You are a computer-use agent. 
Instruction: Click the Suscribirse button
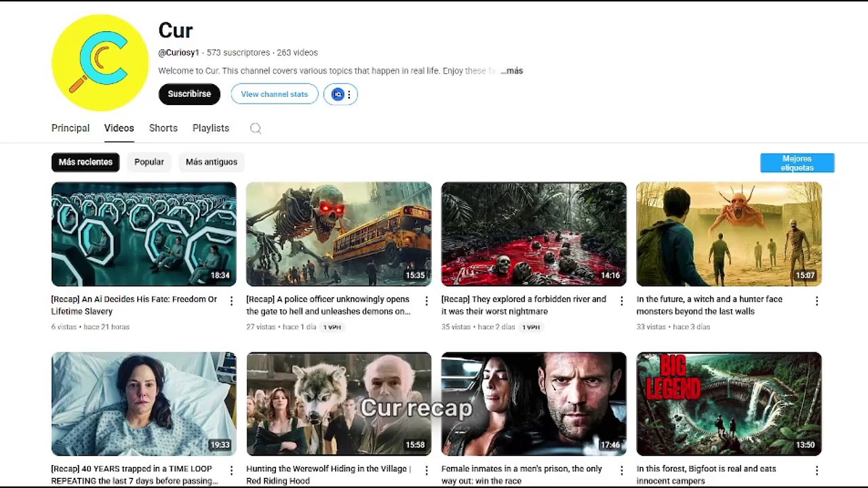[x=189, y=94]
